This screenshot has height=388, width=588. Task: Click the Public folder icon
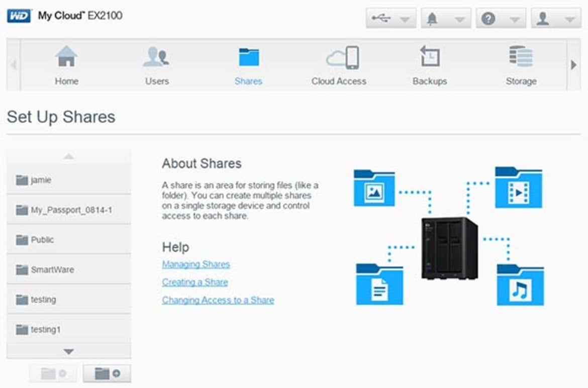coord(22,240)
